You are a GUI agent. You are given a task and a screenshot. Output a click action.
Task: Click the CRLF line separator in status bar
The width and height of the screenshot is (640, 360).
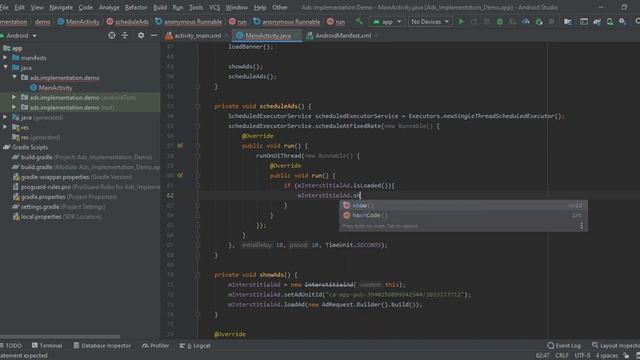[x=562, y=356]
